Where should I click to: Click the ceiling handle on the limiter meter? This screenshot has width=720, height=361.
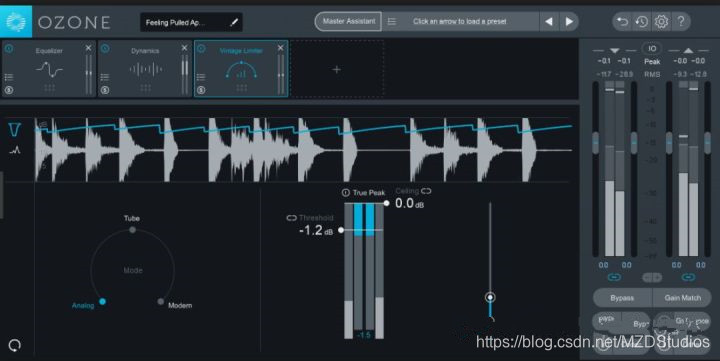[387, 203]
